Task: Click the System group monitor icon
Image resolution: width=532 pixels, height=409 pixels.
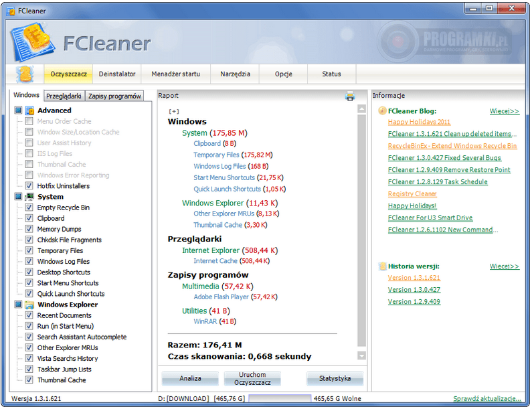Action: point(30,197)
